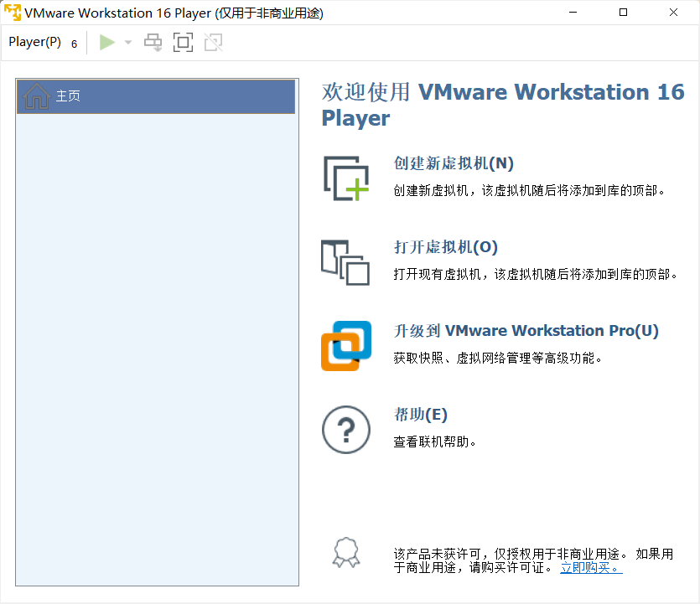Enter full screen mode toolbar icon
Image resolution: width=700 pixels, height=604 pixels.
pos(183,43)
